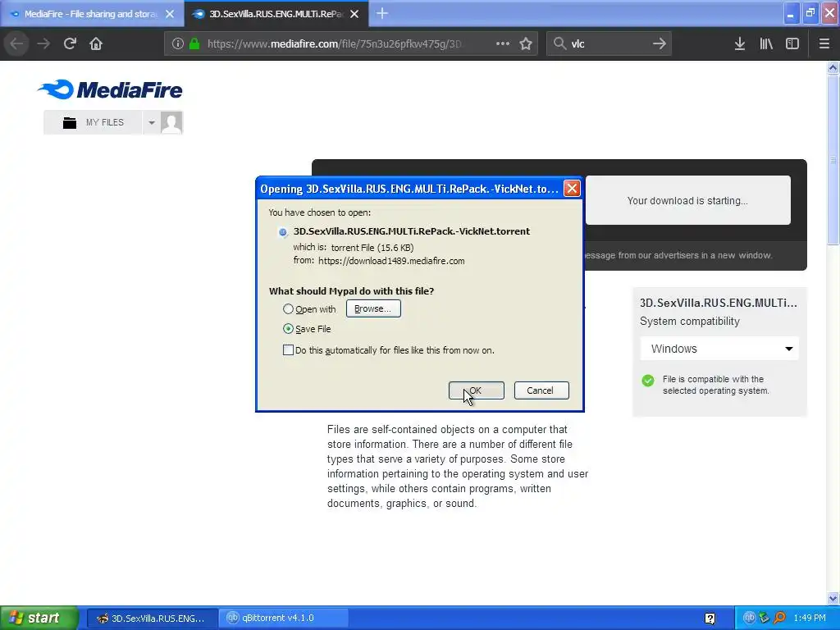The width and height of the screenshot is (840, 630).
Task: Click the torrent file name in dialog
Action: point(412,231)
